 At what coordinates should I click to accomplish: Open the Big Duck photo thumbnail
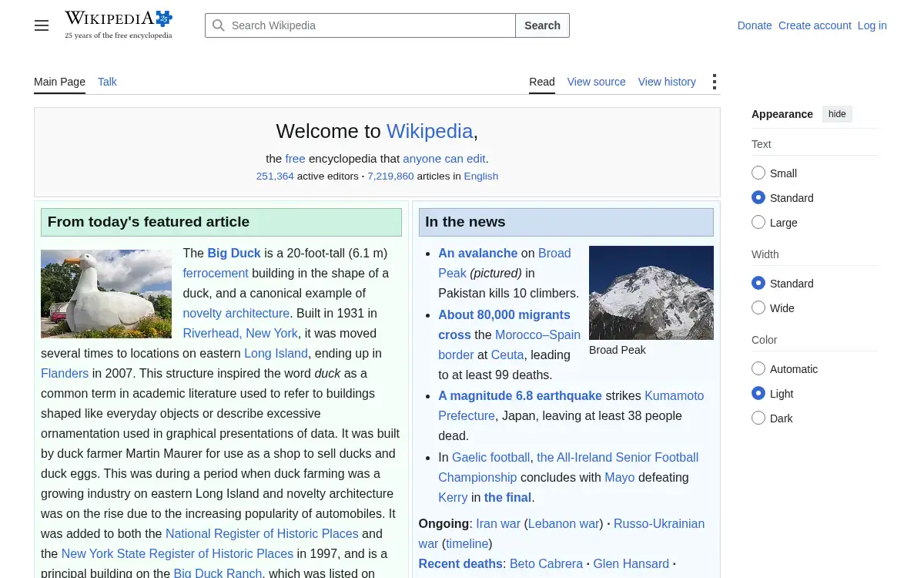point(106,294)
